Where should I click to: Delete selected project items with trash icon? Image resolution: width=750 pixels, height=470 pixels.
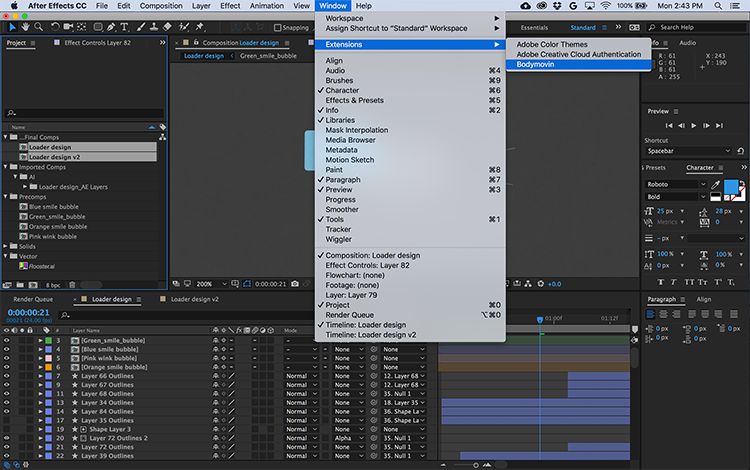(72, 285)
